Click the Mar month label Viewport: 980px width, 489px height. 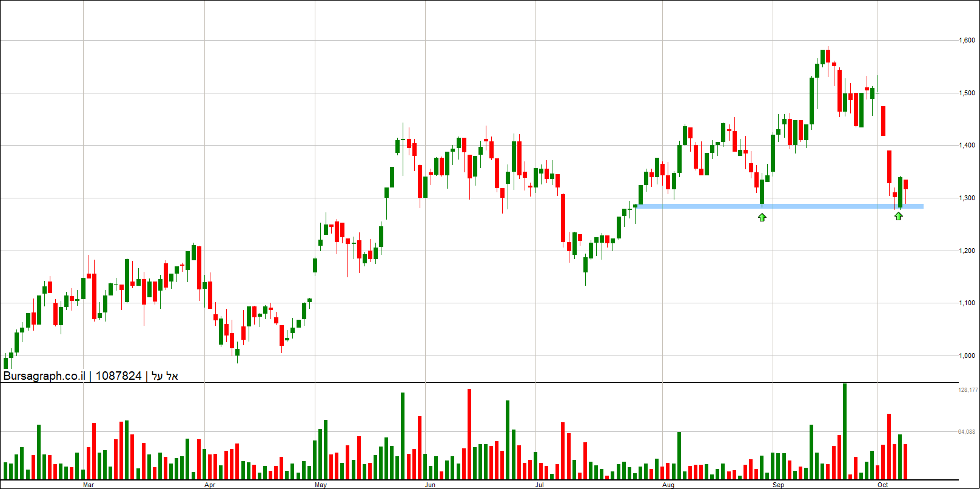[x=89, y=485]
